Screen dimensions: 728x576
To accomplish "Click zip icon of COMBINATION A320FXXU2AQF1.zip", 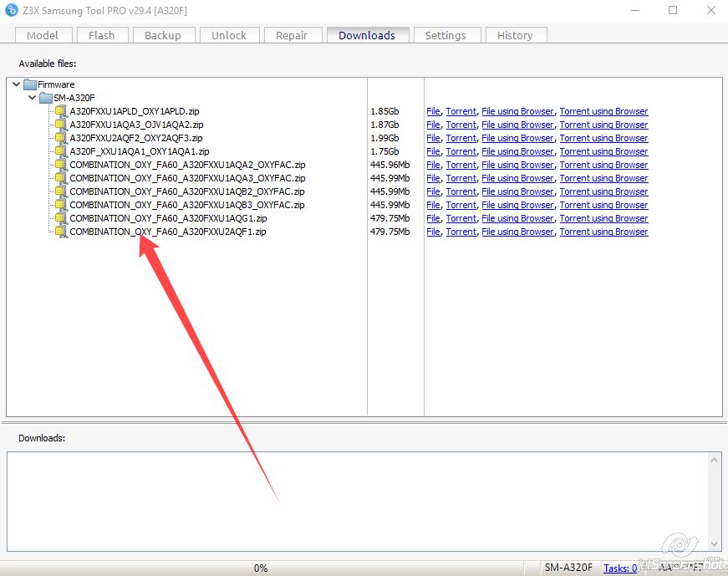I will (x=61, y=232).
